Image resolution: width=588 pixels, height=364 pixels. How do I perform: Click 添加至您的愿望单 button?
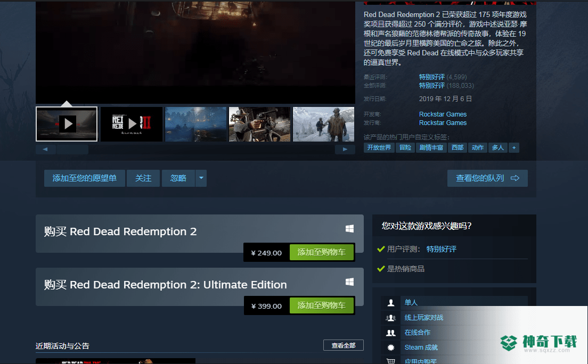pyautogui.click(x=84, y=178)
